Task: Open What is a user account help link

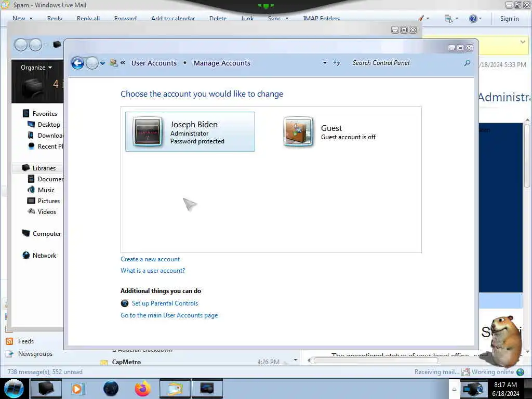Action: [x=153, y=270]
